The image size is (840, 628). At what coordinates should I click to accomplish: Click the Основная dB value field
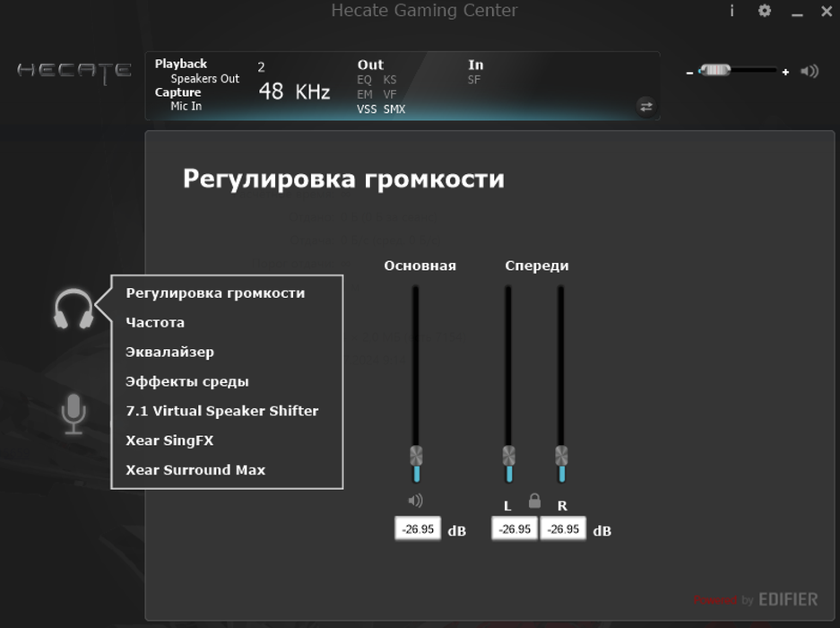pos(418,528)
